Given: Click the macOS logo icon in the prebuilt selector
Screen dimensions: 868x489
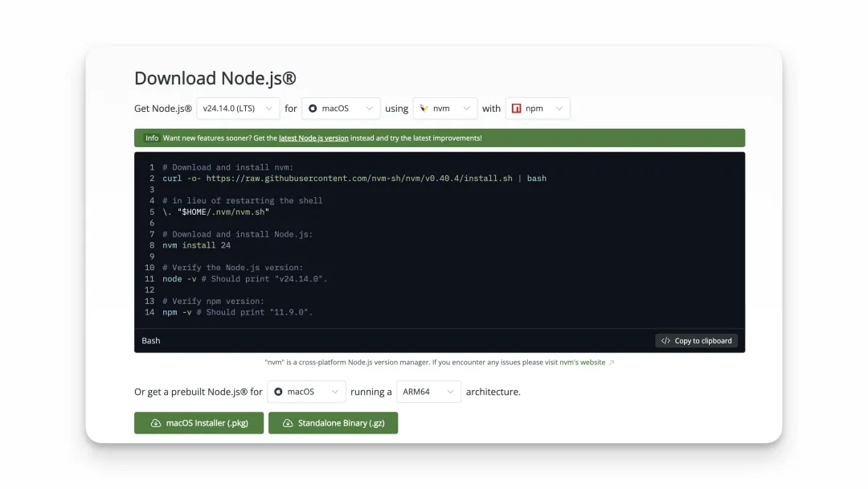Looking at the screenshot, I should 278,392.
